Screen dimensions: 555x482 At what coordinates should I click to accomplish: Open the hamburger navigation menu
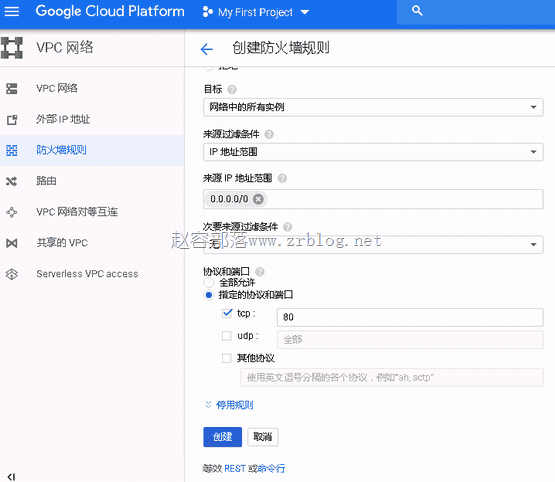click(x=12, y=12)
